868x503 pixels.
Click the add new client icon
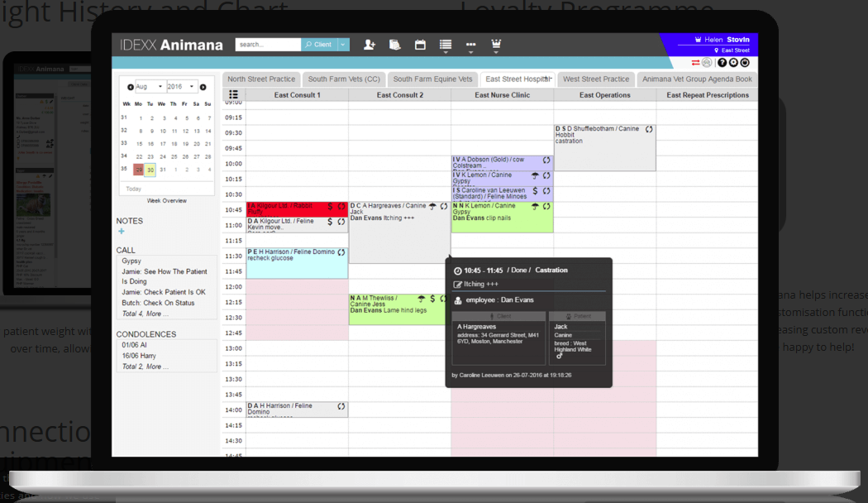(x=370, y=45)
